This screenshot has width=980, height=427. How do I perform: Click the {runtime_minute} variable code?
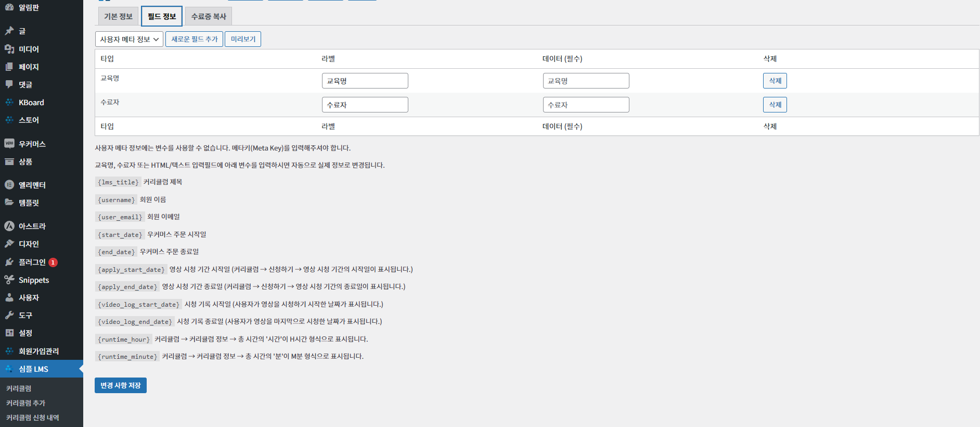(x=127, y=357)
